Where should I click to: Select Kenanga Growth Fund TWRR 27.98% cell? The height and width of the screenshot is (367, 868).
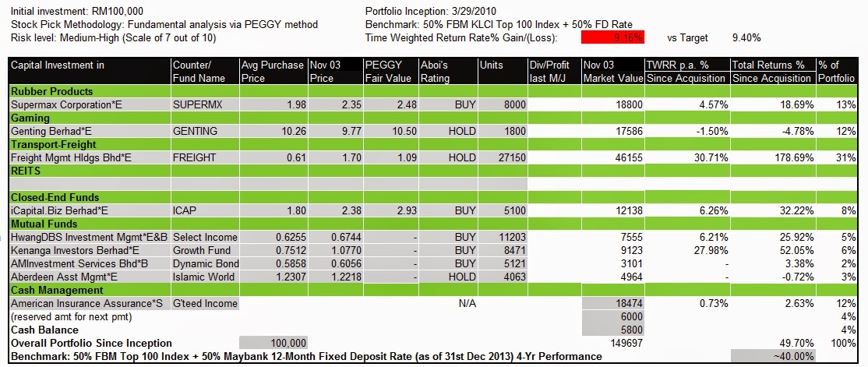[x=687, y=251]
